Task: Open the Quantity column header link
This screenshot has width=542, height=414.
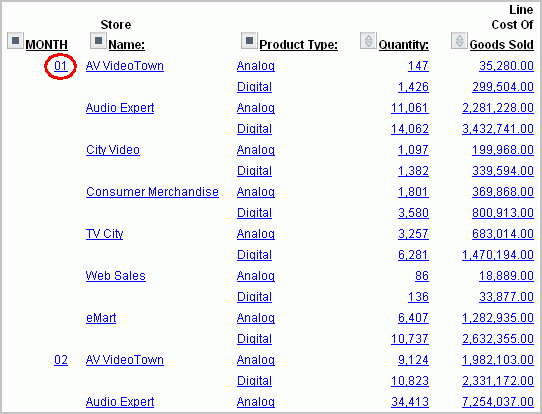Action: [404, 45]
